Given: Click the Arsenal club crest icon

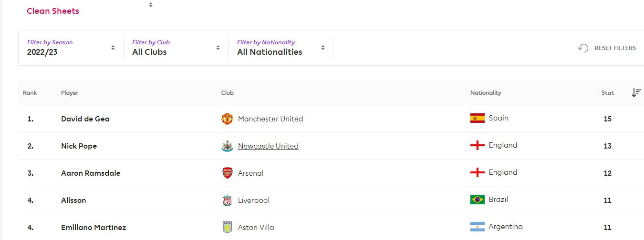Looking at the screenshot, I should tap(227, 173).
